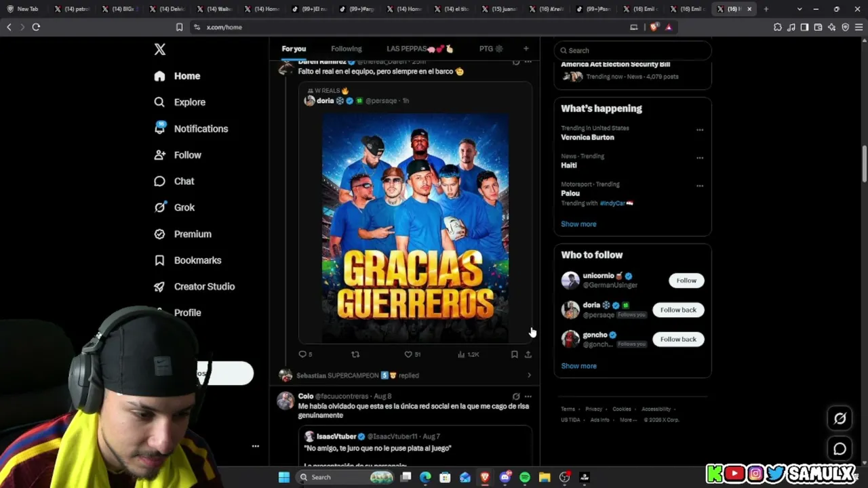This screenshot has height=488, width=868.
Task: View analytics of the Gracias Guerreros post
Action: coord(469,354)
